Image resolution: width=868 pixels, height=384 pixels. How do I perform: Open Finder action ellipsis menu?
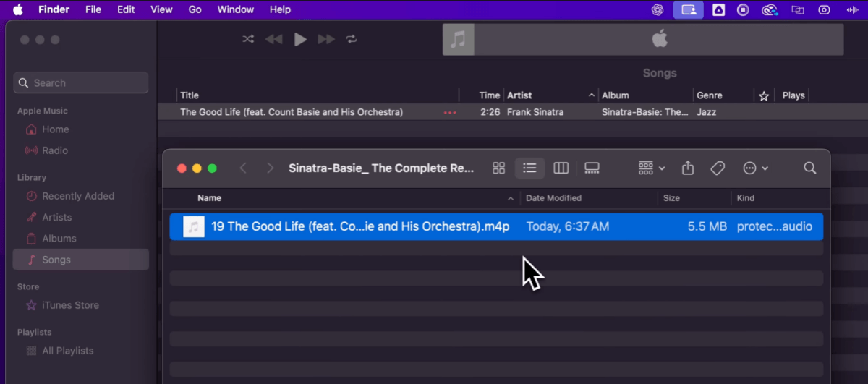pos(756,168)
